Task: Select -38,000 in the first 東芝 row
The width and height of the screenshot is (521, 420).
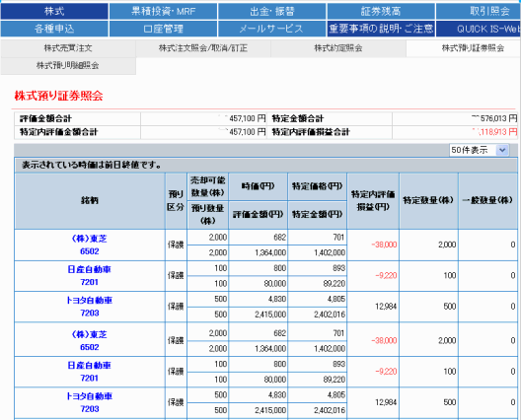Action: (384, 245)
